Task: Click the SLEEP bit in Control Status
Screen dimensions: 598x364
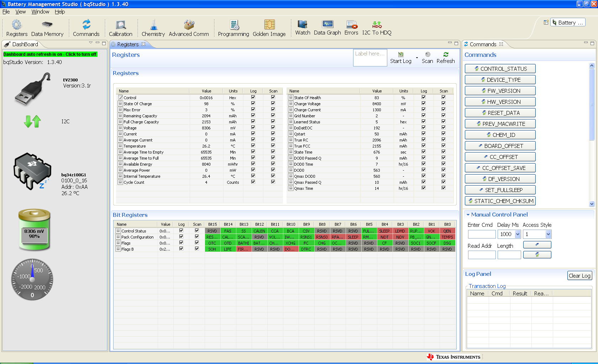Action: pos(384,231)
